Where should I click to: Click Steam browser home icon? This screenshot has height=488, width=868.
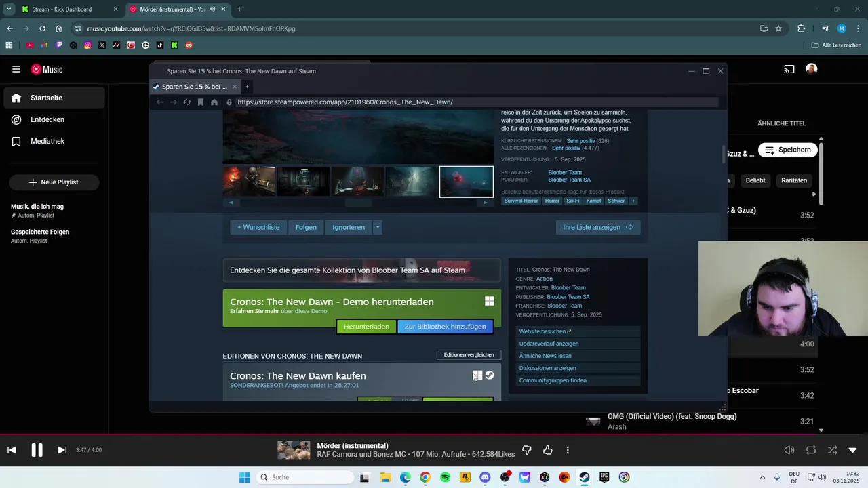click(x=214, y=102)
